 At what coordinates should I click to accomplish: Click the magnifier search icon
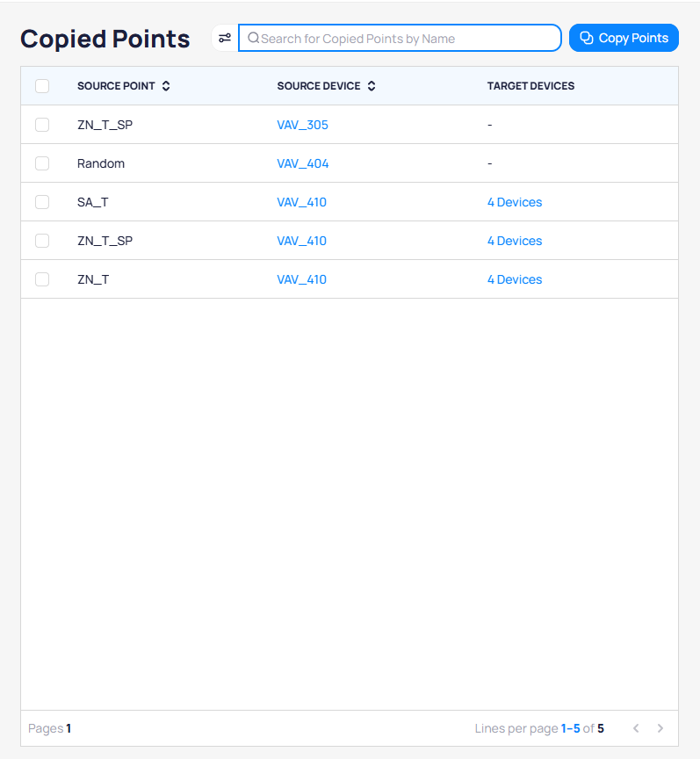click(253, 38)
